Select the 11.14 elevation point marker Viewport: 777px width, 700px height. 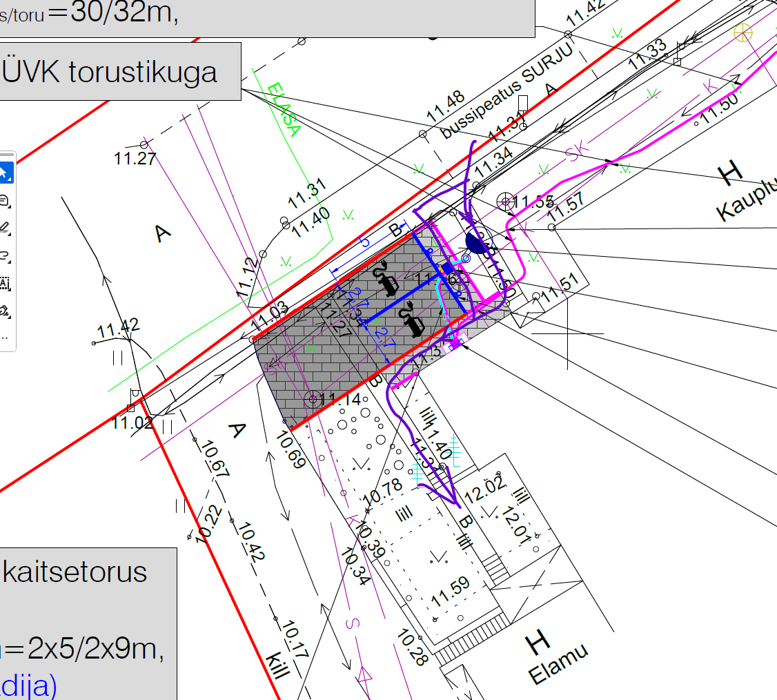coord(313,399)
